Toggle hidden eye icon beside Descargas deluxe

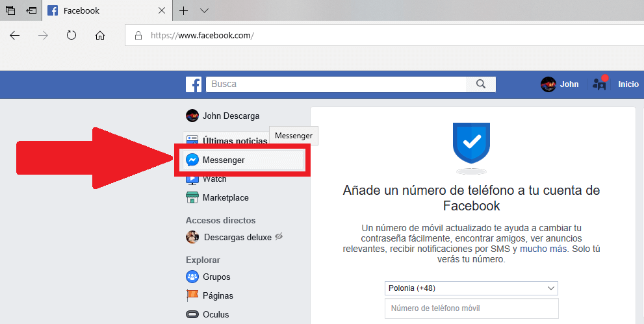(x=279, y=236)
